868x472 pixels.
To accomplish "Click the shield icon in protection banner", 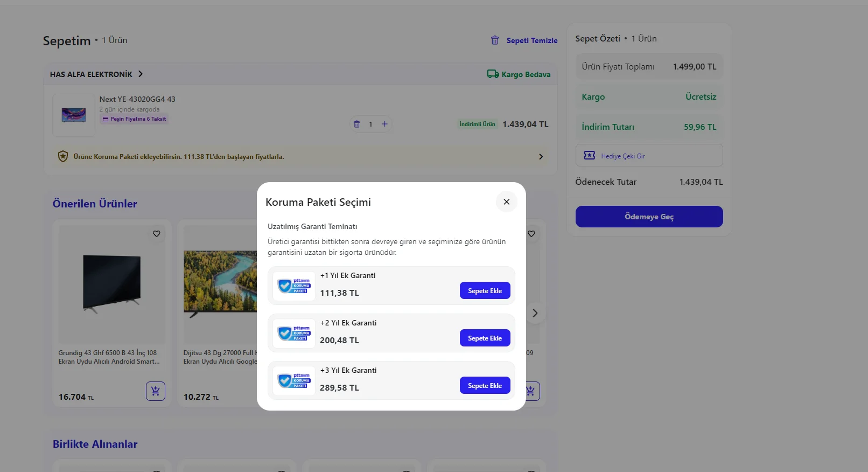I will [63, 157].
